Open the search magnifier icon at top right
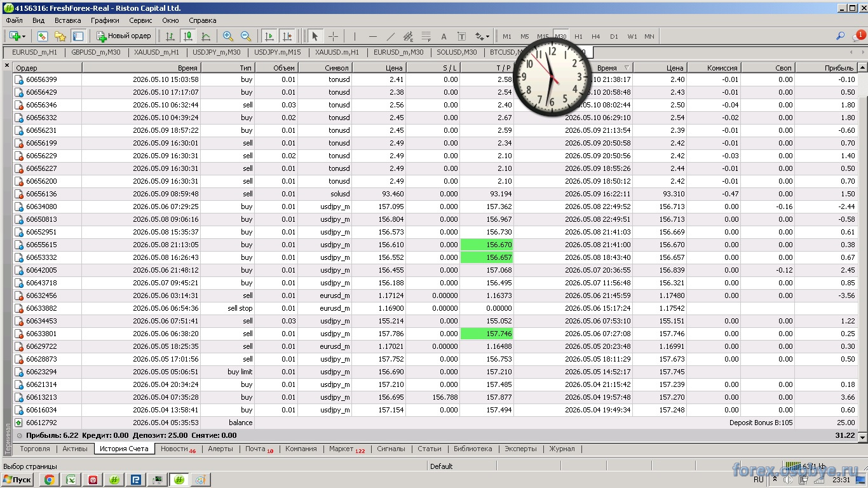 click(x=840, y=36)
